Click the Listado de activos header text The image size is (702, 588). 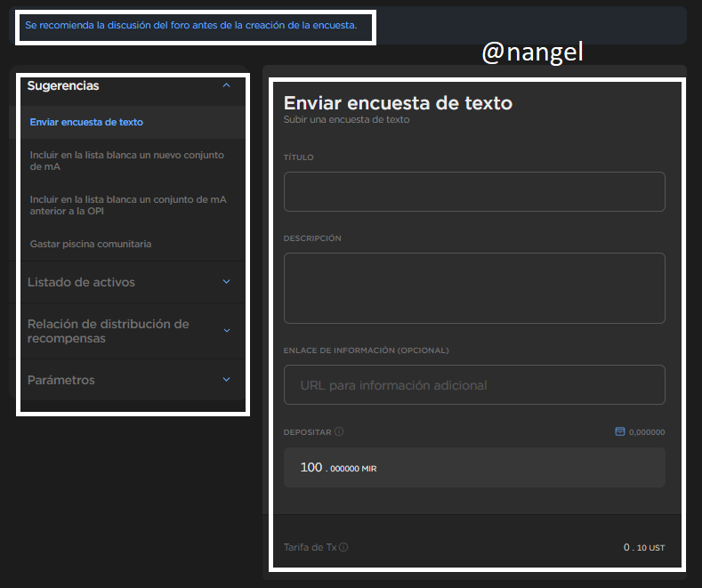tap(81, 282)
